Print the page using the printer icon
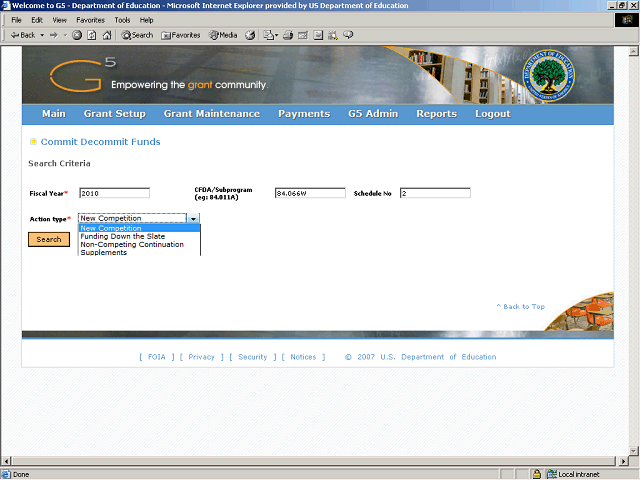Screen dimensions: 640x480 [x=288, y=36]
